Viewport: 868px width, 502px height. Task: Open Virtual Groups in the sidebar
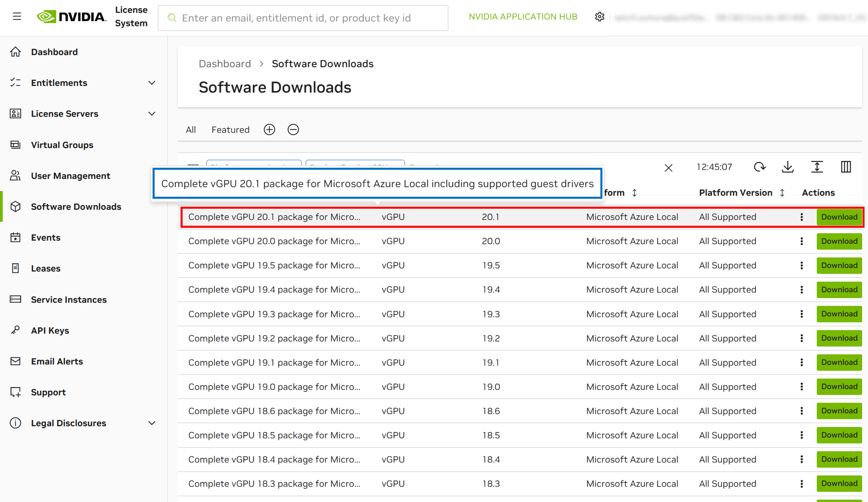[x=62, y=145]
